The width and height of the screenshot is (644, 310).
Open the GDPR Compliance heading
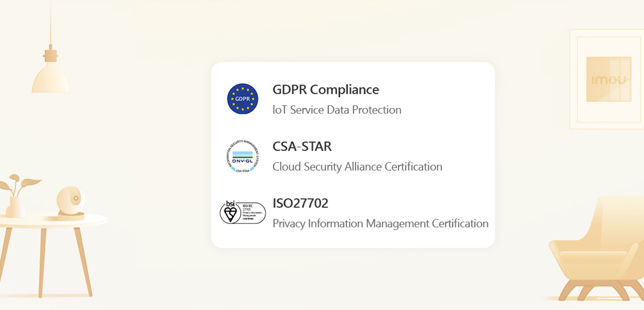325,89
